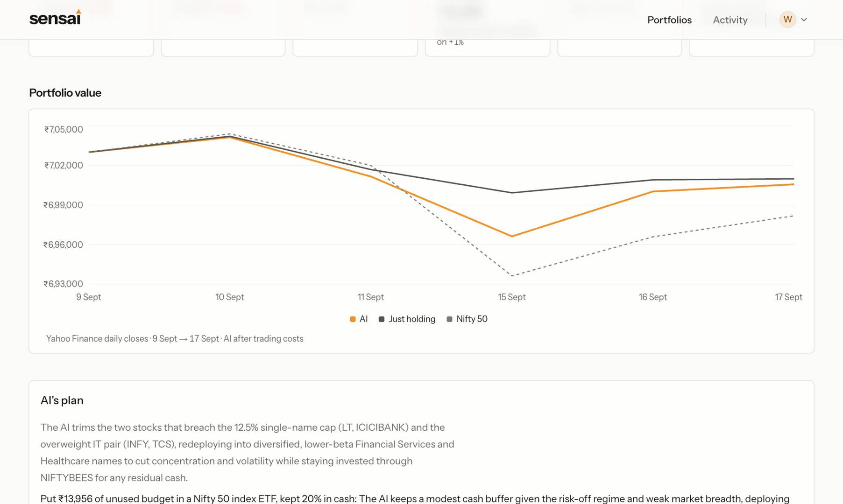Expand the account dropdown chevron
The height and width of the screenshot is (504, 843).
pos(804,20)
